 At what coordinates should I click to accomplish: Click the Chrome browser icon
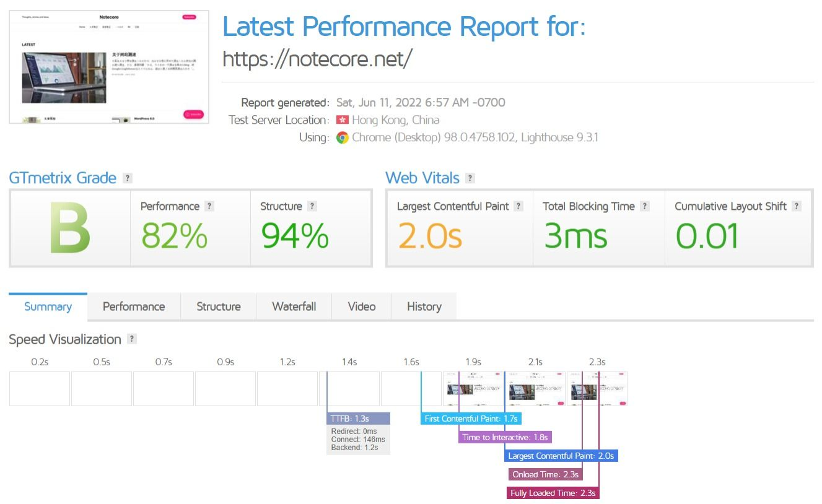coord(343,137)
